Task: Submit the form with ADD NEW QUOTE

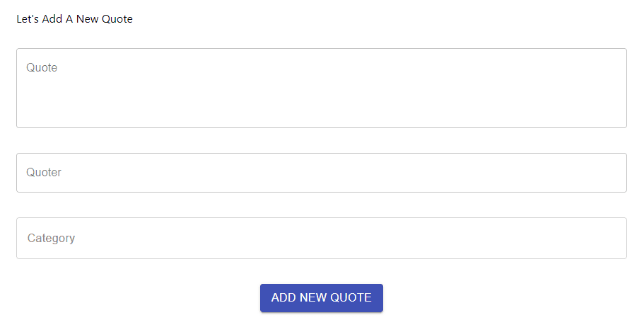Action: (x=321, y=298)
